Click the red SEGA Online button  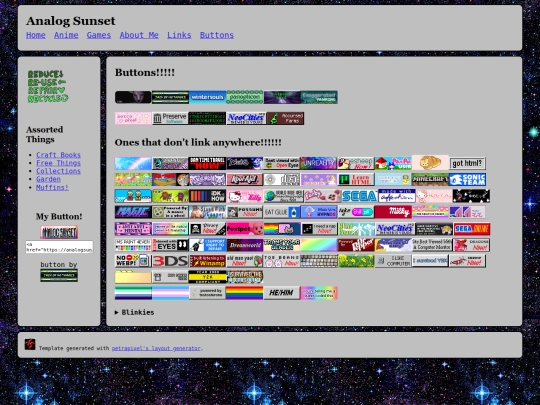[471, 229]
